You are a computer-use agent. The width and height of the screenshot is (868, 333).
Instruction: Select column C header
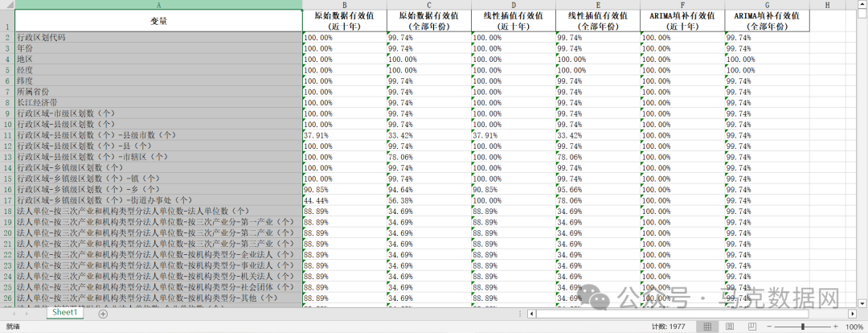tap(429, 5)
